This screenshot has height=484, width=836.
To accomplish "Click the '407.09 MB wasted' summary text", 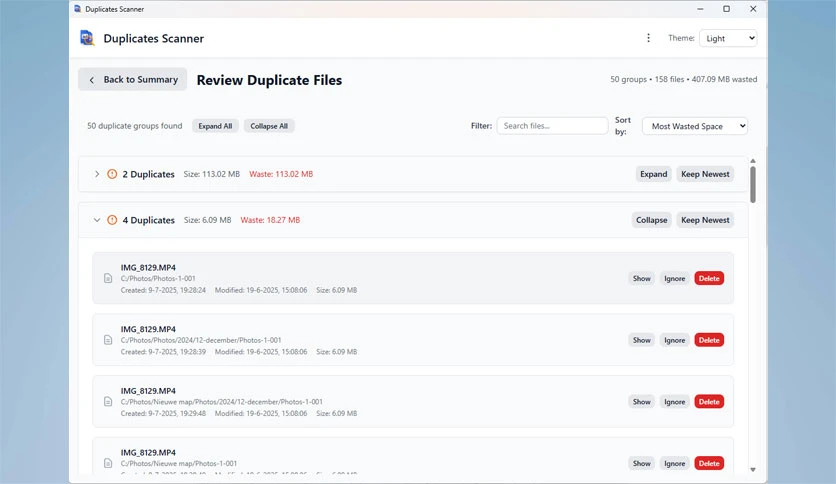I will pyautogui.click(x=724, y=79).
